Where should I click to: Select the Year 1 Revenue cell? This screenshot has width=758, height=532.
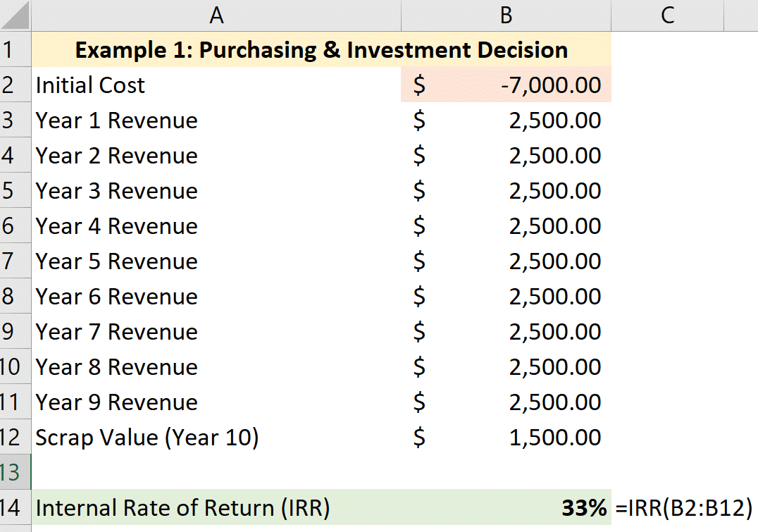pos(141,120)
